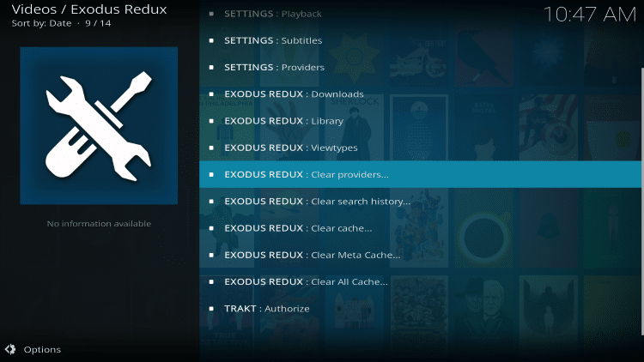Click the bullet icon beside Viewtypes

pyautogui.click(x=211, y=148)
